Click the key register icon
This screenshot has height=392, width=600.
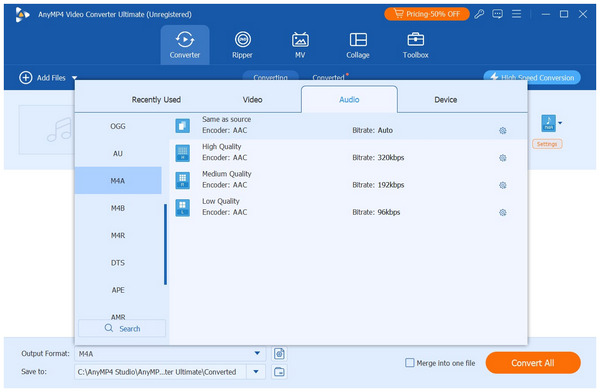click(479, 14)
